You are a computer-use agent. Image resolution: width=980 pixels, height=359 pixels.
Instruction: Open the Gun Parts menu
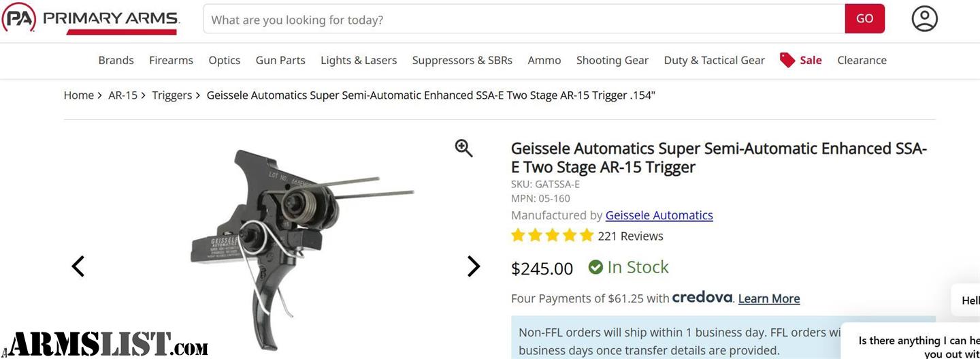coord(280,60)
